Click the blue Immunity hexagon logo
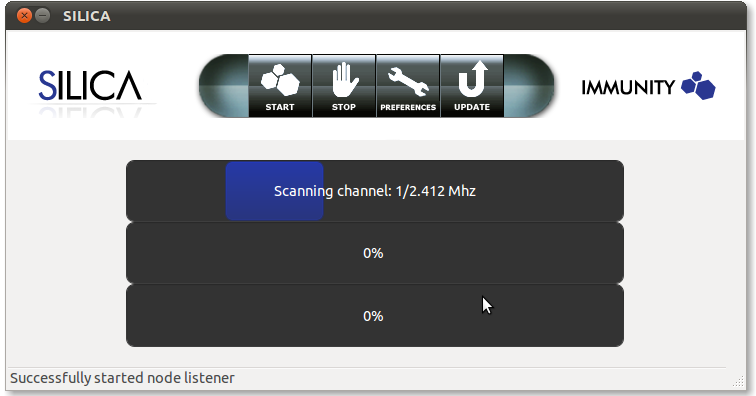 pyautogui.click(x=698, y=86)
